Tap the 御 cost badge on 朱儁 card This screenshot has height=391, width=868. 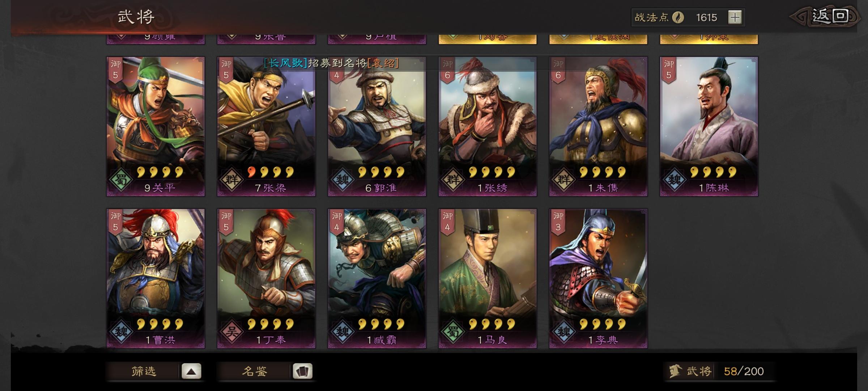click(x=558, y=70)
